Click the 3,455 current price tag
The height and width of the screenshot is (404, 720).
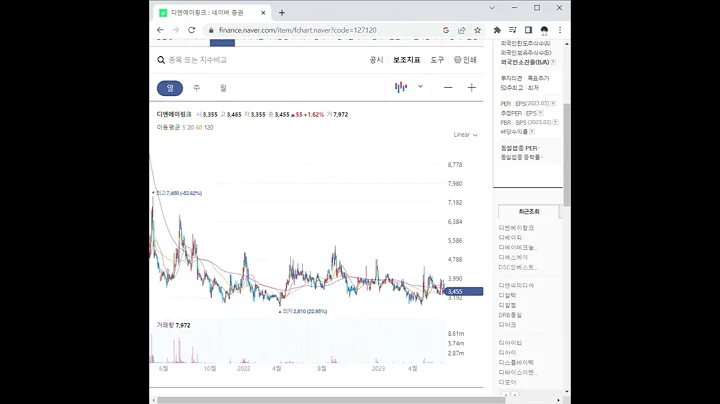click(464, 292)
